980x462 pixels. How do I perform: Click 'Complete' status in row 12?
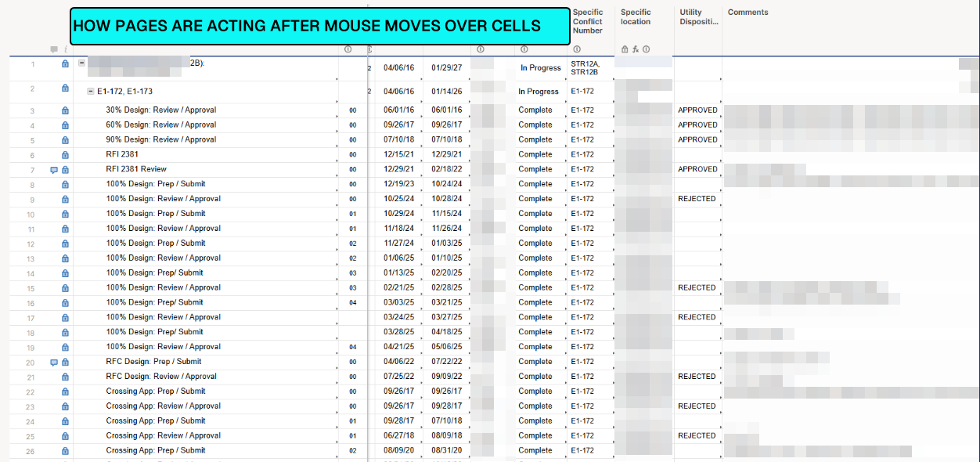535,244
